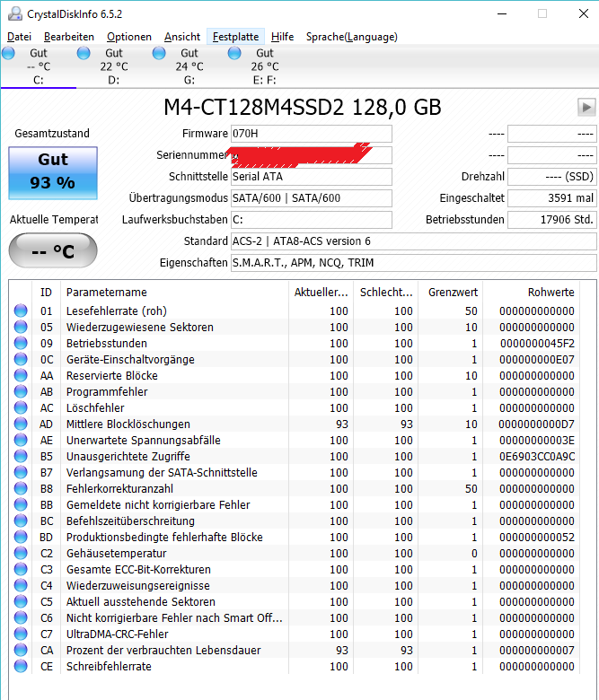599x700 pixels.
Task: Click the Betriebsstunden value 17906 Std.
Action: (x=552, y=220)
